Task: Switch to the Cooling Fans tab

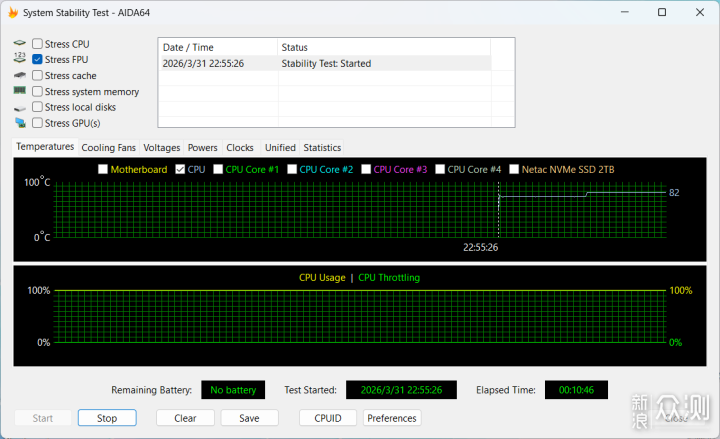Action: (108, 147)
